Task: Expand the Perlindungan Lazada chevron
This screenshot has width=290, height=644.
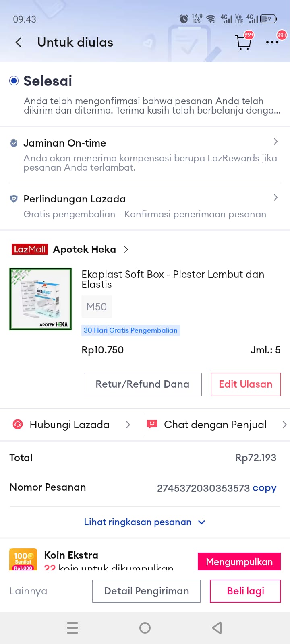Action: coord(275,198)
